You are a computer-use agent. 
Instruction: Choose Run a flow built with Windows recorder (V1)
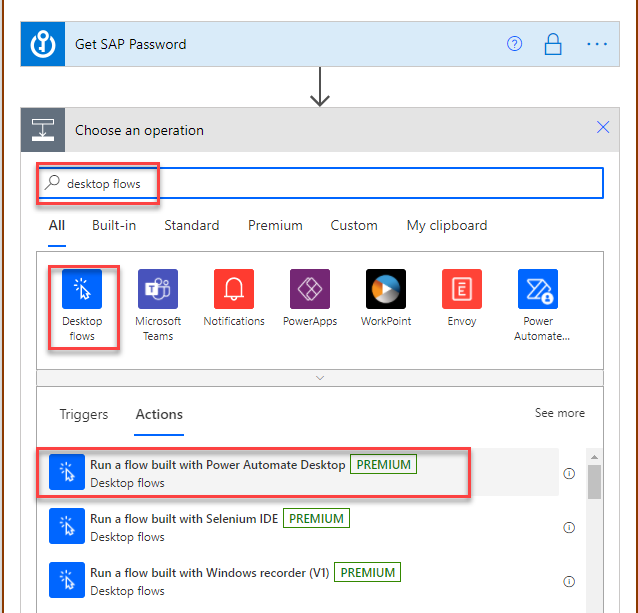click(x=298, y=580)
